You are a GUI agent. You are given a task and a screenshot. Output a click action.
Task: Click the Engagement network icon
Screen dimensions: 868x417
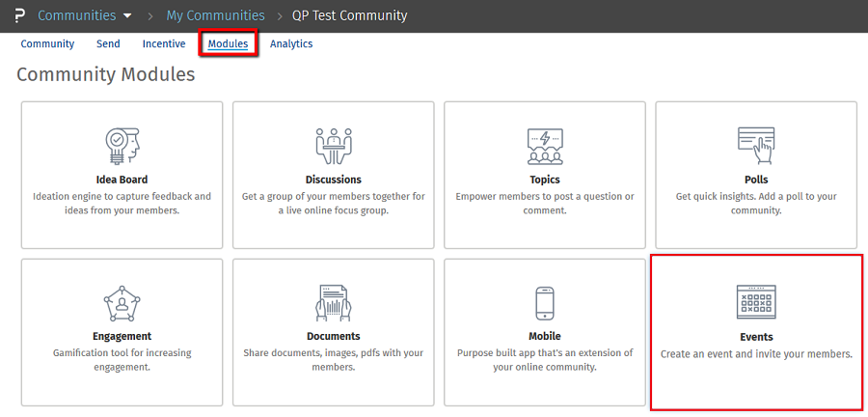pyautogui.click(x=122, y=303)
